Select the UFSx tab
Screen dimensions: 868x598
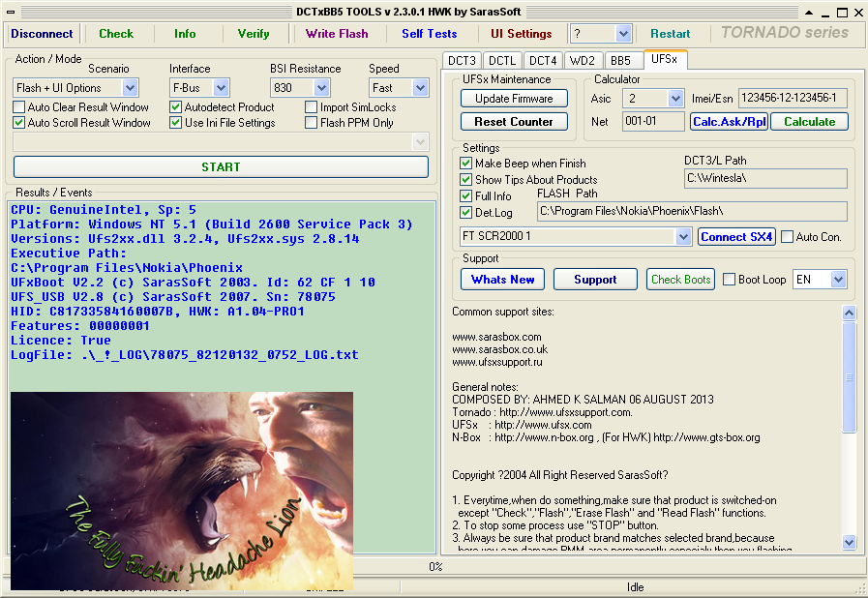tap(665, 59)
